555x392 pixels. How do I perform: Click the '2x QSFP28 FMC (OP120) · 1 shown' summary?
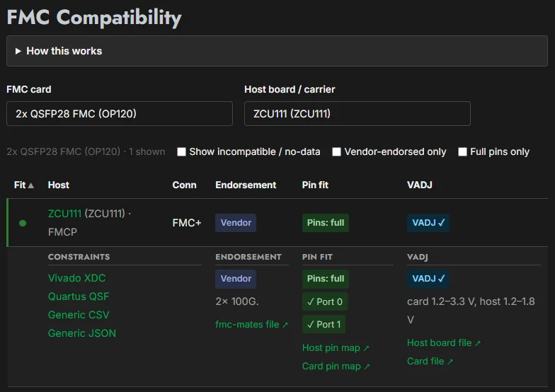click(x=86, y=151)
